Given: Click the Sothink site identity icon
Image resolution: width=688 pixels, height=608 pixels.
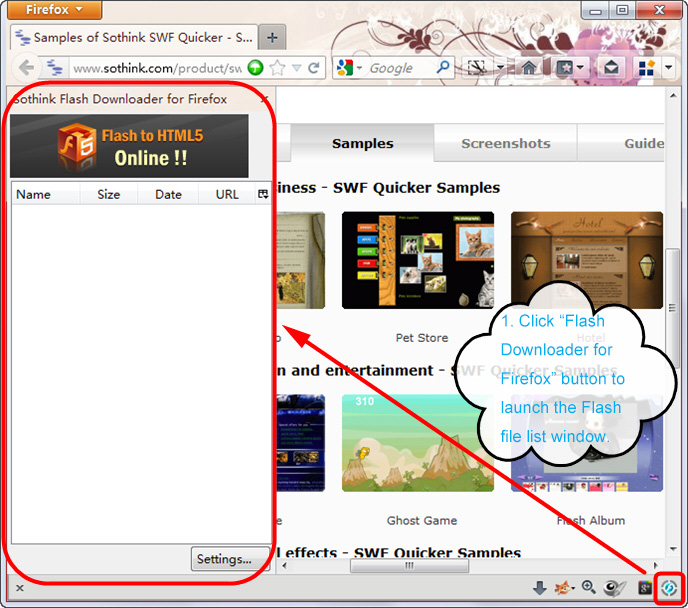Looking at the screenshot, I should tap(54, 68).
